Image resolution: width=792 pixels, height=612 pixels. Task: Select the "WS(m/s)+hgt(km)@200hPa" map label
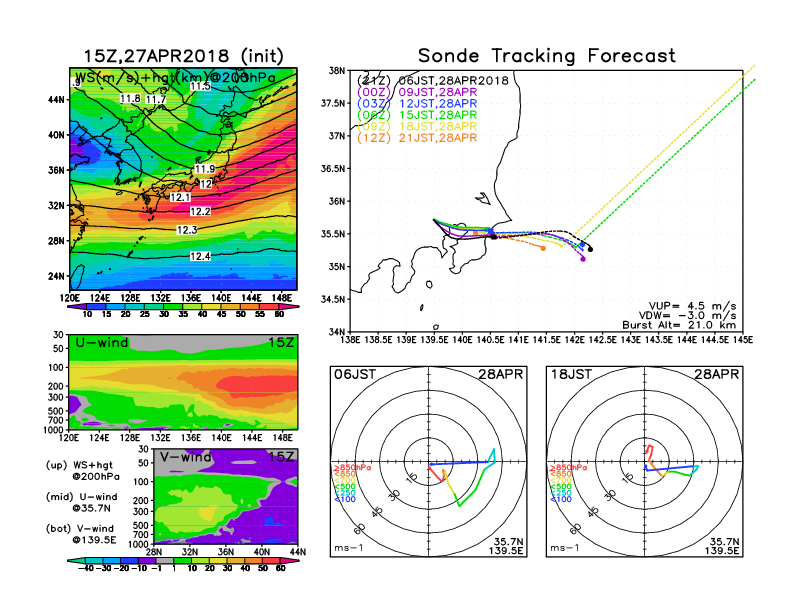pyautogui.click(x=175, y=78)
